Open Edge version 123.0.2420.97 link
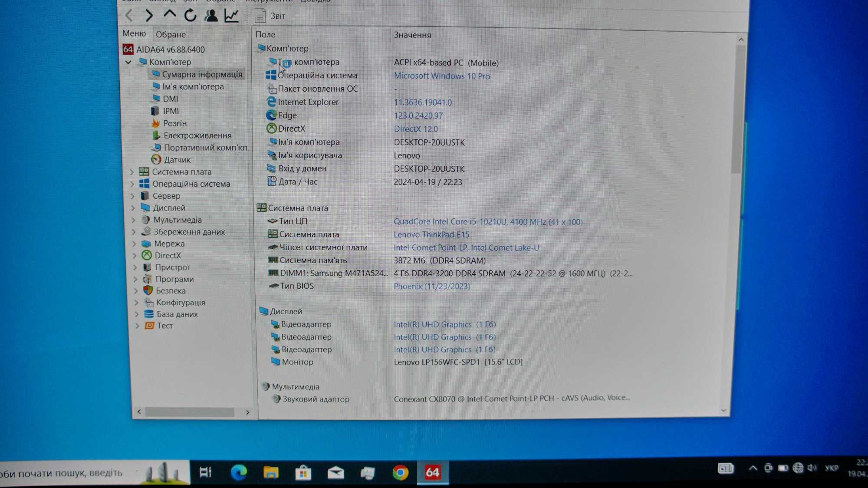This screenshot has width=868, height=488. point(418,115)
